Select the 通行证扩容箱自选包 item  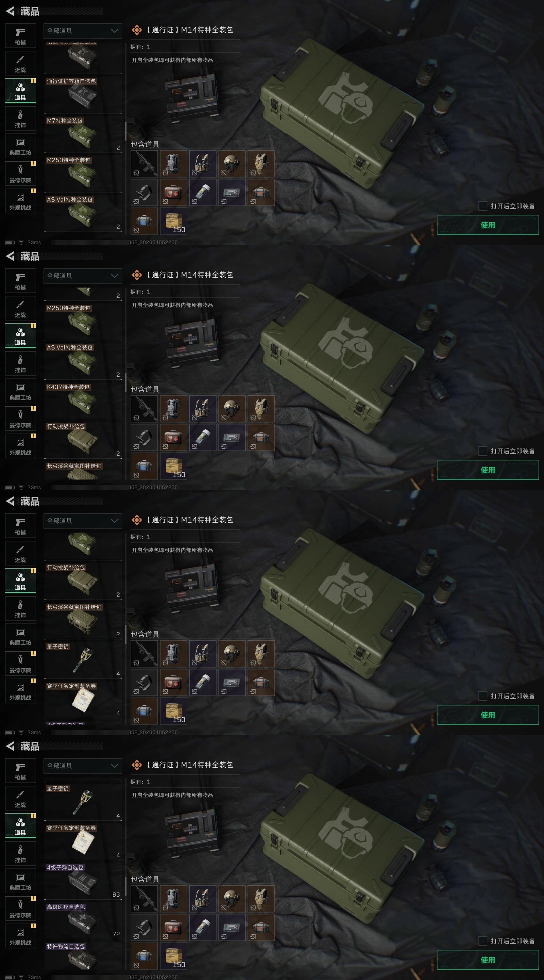coord(83,95)
